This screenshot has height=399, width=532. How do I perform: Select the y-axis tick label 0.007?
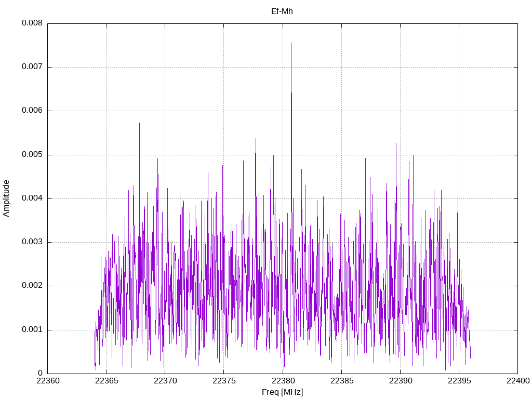tap(32, 66)
